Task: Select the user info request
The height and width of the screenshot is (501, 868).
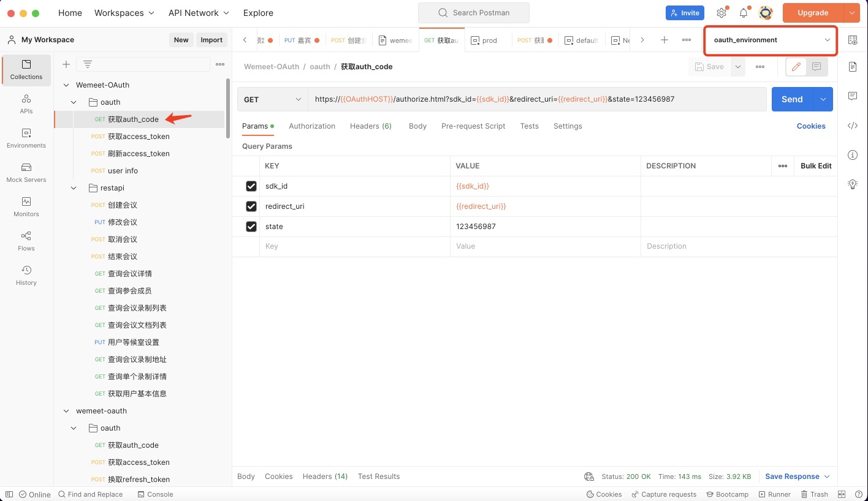Action: (123, 171)
